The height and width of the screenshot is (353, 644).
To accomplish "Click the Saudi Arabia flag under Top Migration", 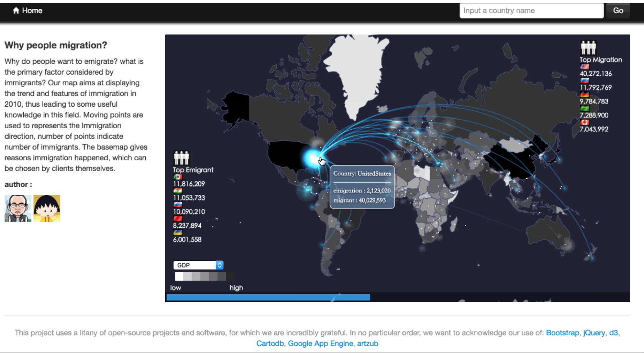I will [585, 108].
